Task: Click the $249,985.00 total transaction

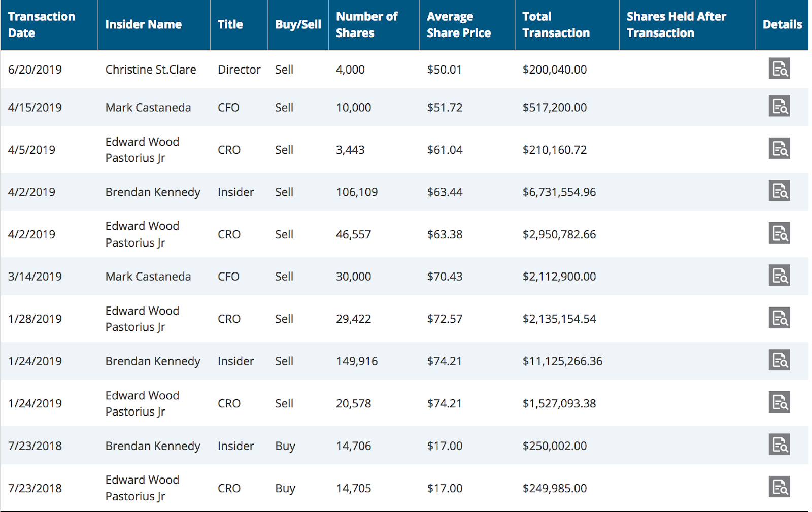Action: point(555,488)
